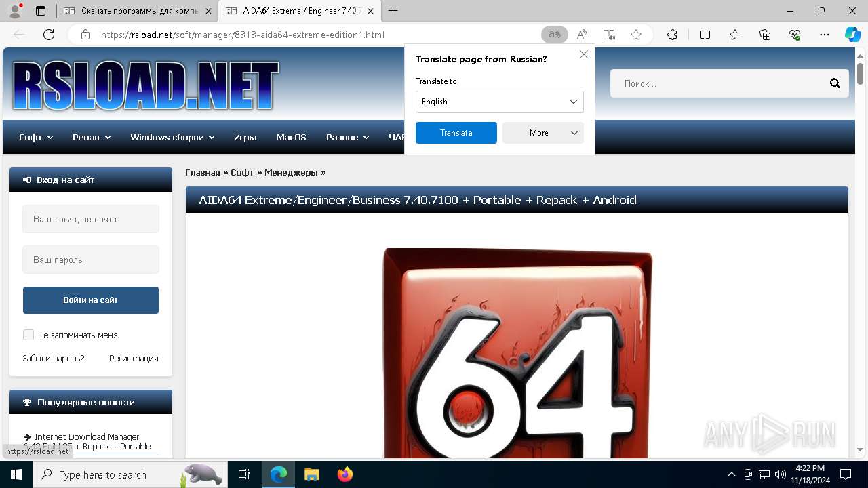Click the browser address bar URL
Image resolution: width=868 pixels, height=488 pixels.
tap(243, 35)
